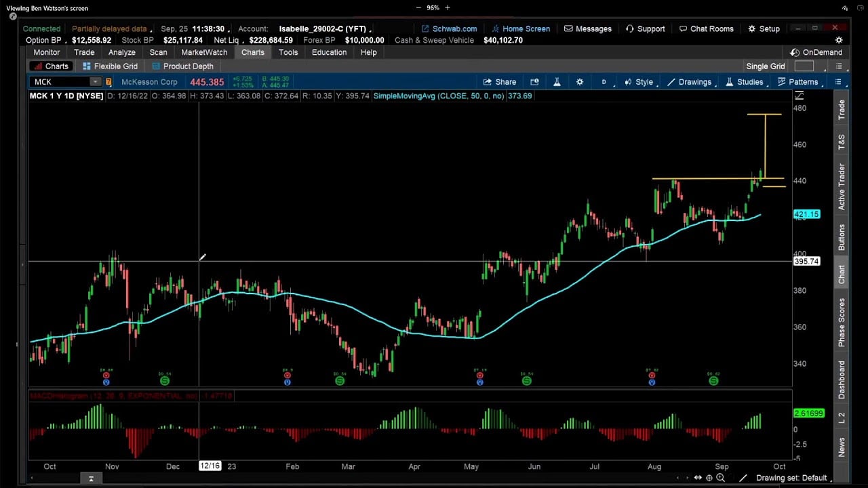Open the Phase Scores side panel tab
868x488 pixels.
pyautogui.click(x=842, y=323)
